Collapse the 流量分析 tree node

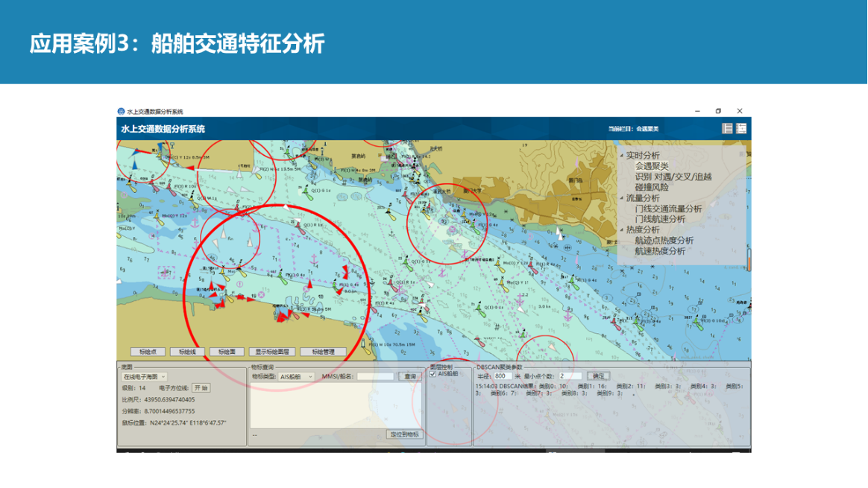(622, 199)
